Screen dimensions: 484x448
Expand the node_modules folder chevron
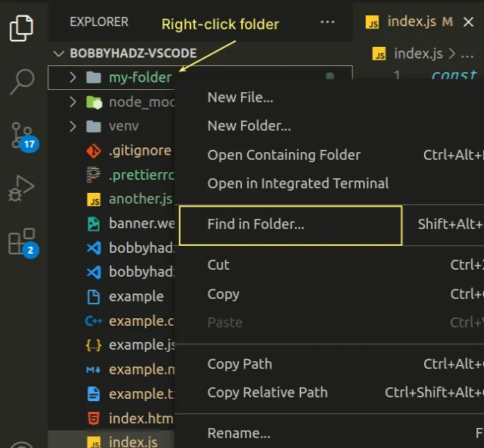72,102
